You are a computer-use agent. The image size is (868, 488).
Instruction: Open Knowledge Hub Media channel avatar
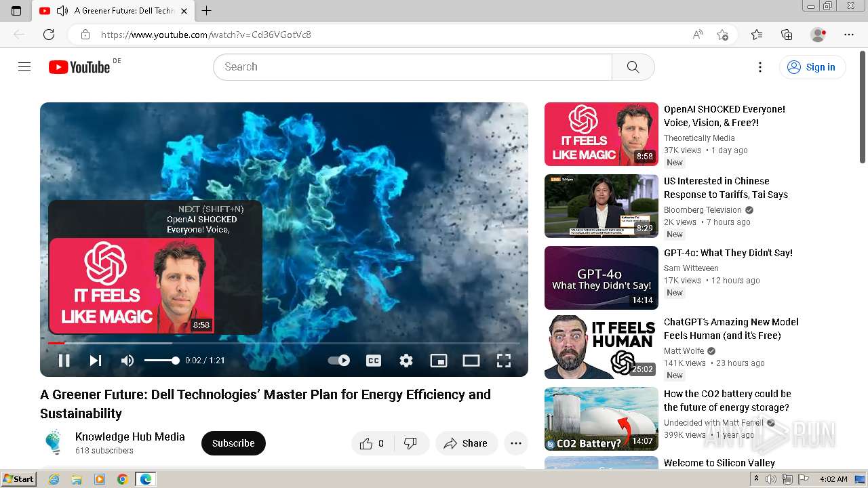click(54, 443)
